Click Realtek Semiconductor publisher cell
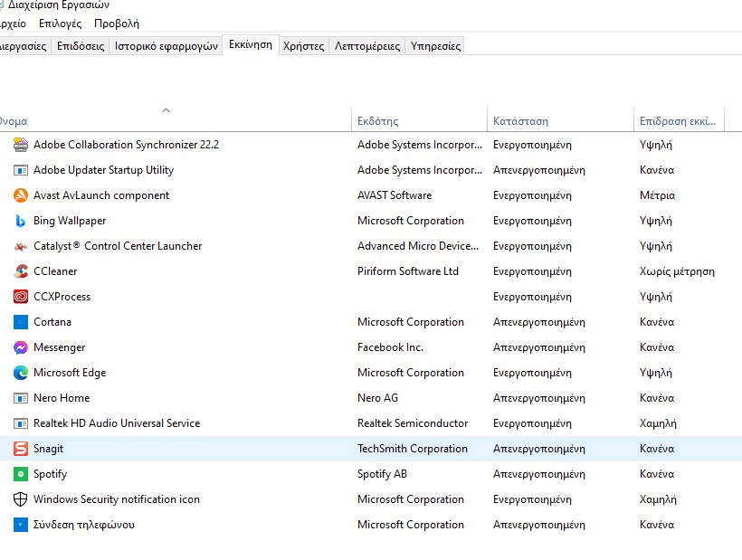Viewport: 742px width, 560px height. [413, 423]
